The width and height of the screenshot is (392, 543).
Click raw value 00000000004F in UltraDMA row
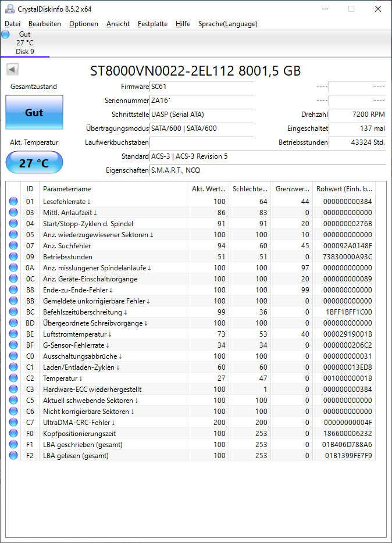(348, 423)
